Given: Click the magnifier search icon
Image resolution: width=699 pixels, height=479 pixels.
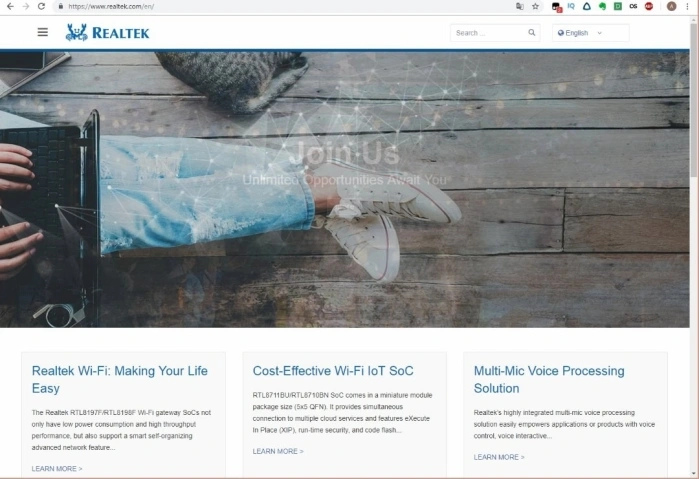Looking at the screenshot, I should [x=531, y=33].
